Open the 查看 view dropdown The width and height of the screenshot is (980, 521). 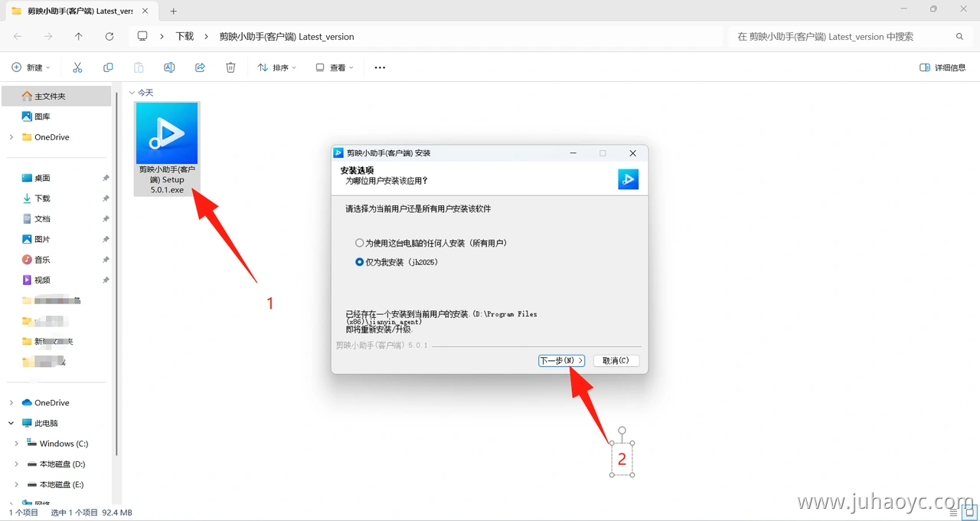point(335,67)
